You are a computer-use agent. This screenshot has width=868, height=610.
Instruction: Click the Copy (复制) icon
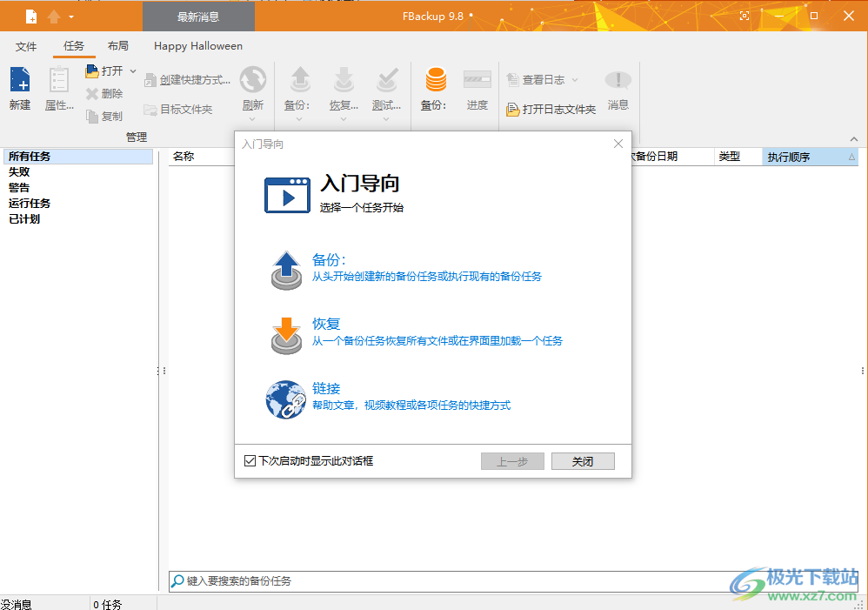[92, 117]
